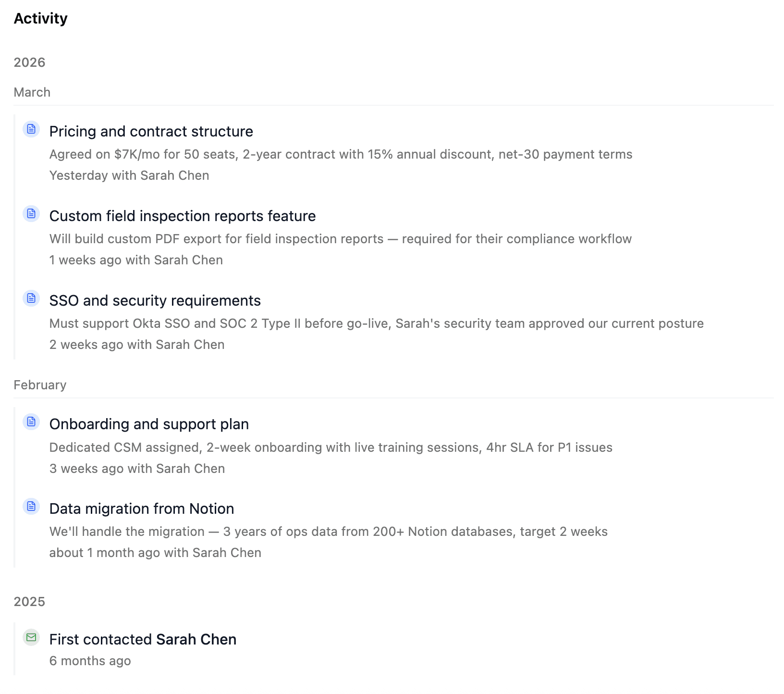The height and width of the screenshot is (694, 784).
Task: Open the SSO and security requirements note
Action: [155, 300]
